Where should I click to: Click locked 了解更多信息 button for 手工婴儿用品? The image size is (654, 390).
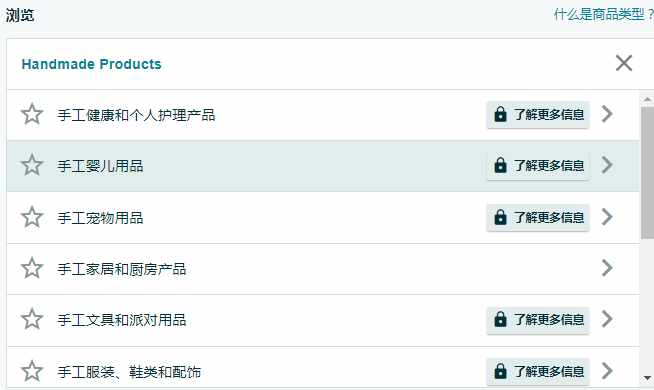click(538, 166)
